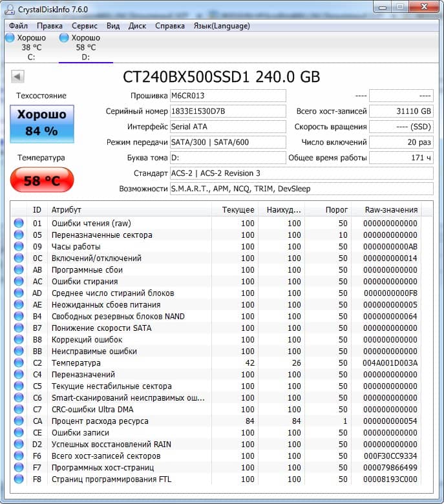
Task: Click status orb for Часы работы row
Action: point(19,246)
